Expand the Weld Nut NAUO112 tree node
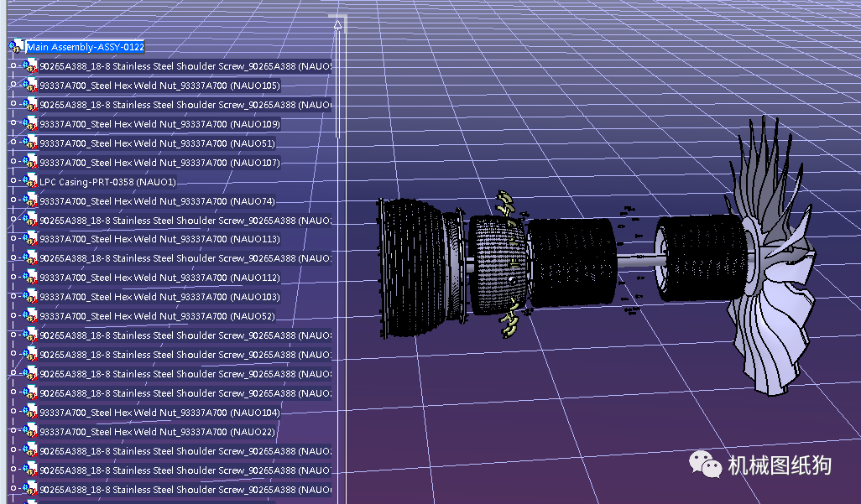The image size is (861, 504). click(x=13, y=276)
